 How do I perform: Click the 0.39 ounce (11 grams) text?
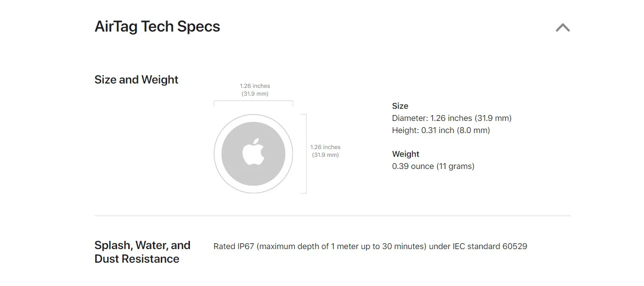(x=433, y=166)
